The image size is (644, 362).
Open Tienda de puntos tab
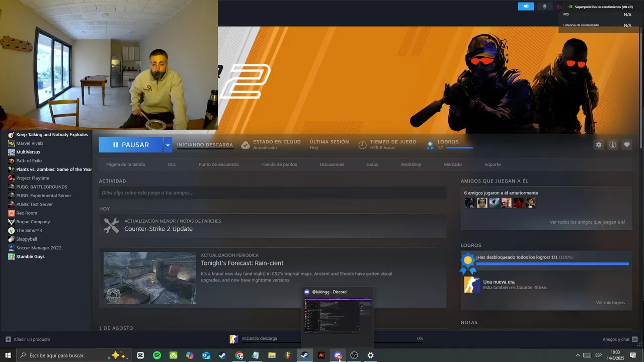pyautogui.click(x=279, y=164)
